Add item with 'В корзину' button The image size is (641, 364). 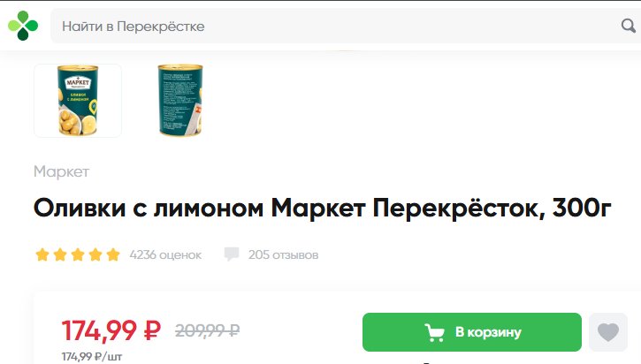pos(472,332)
